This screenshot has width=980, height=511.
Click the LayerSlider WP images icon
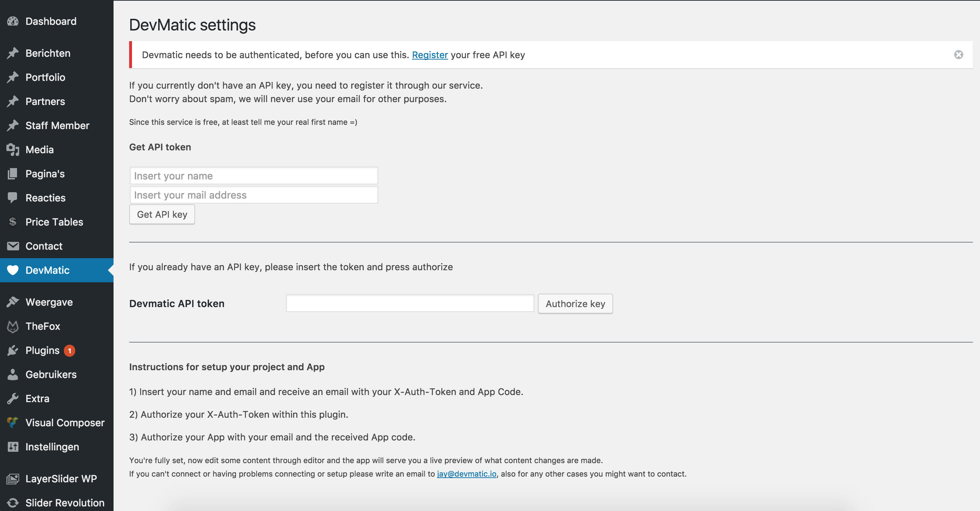tap(12, 479)
